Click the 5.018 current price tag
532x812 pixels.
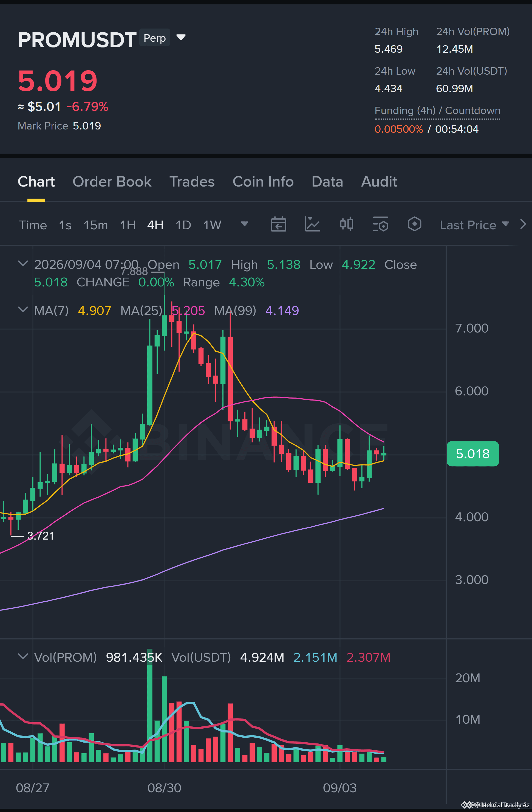click(473, 454)
